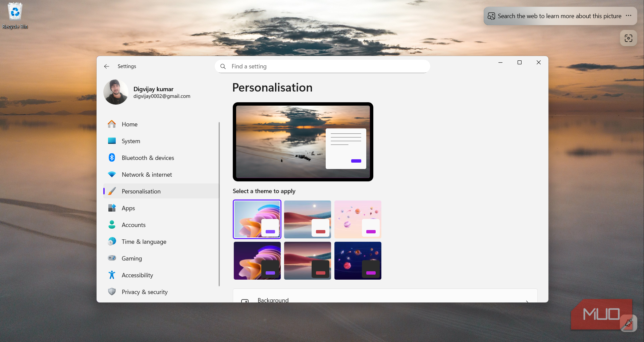Viewport: 644px width, 342px height.
Task: Click the Network & internet Wi-Fi icon
Action: (112, 175)
